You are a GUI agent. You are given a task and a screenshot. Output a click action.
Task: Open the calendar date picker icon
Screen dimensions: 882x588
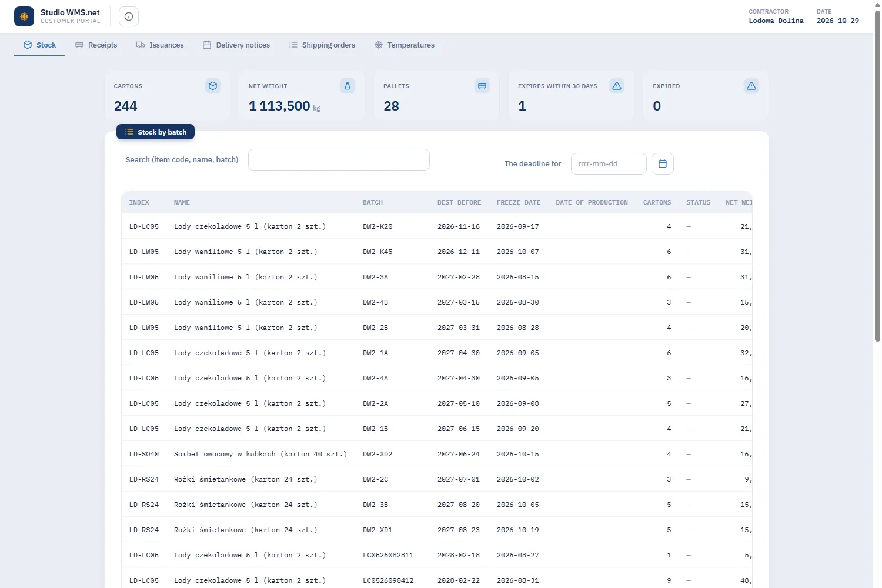point(663,163)
